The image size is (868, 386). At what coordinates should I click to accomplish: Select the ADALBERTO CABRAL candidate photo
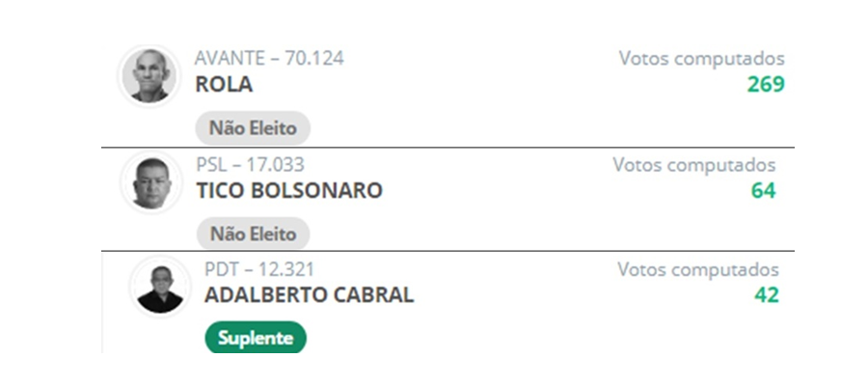(160, 287)
